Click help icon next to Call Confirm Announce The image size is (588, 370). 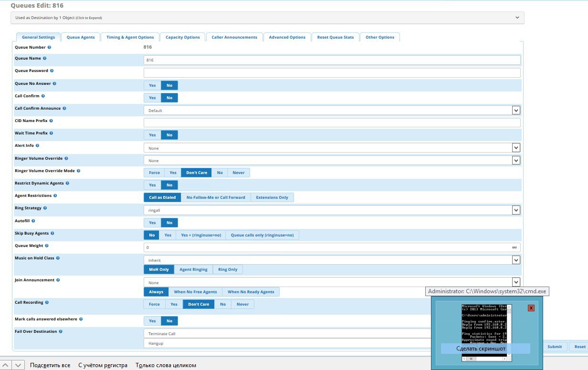tap(64, 108)
